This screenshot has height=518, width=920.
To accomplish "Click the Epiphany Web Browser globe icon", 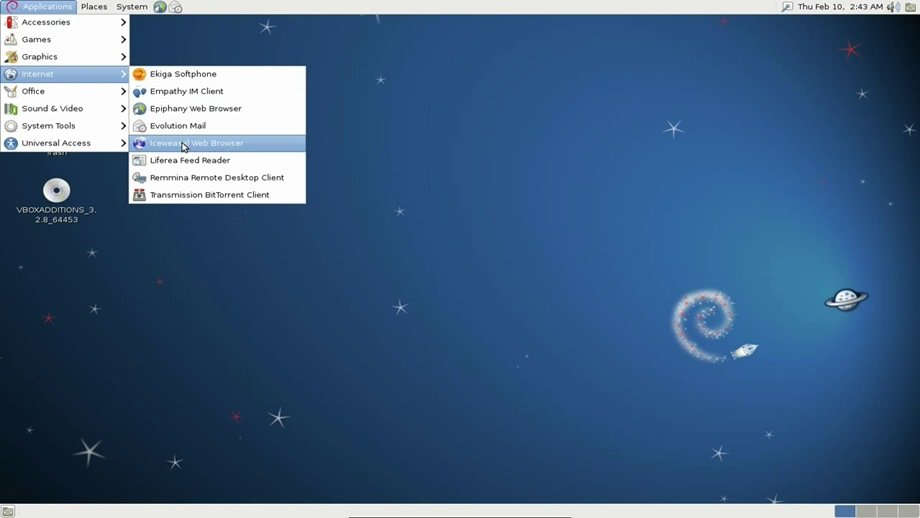I will click(x=140, y=108).
